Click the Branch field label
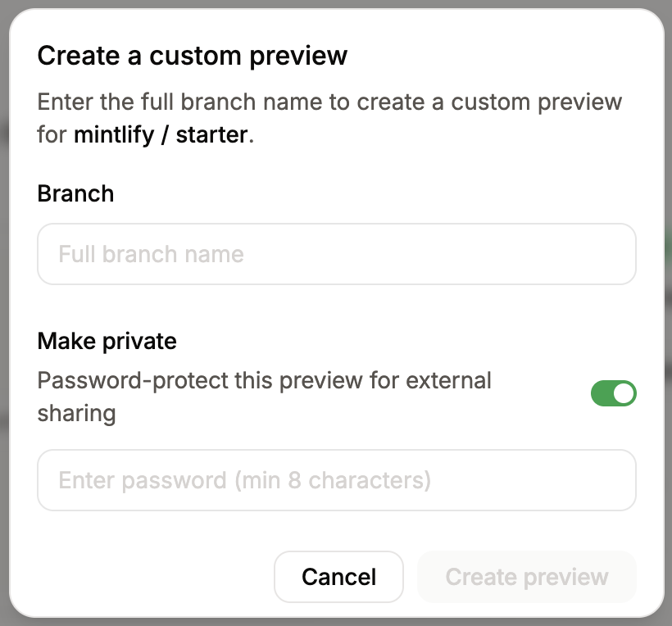 click(x=75, y=193)
